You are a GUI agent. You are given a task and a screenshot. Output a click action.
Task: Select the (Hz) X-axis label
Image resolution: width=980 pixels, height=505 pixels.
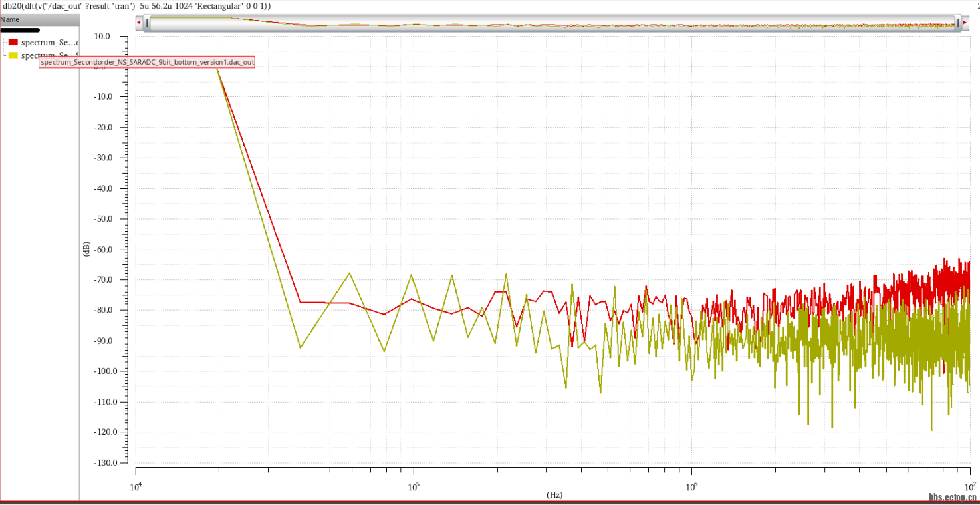[554, 495]
